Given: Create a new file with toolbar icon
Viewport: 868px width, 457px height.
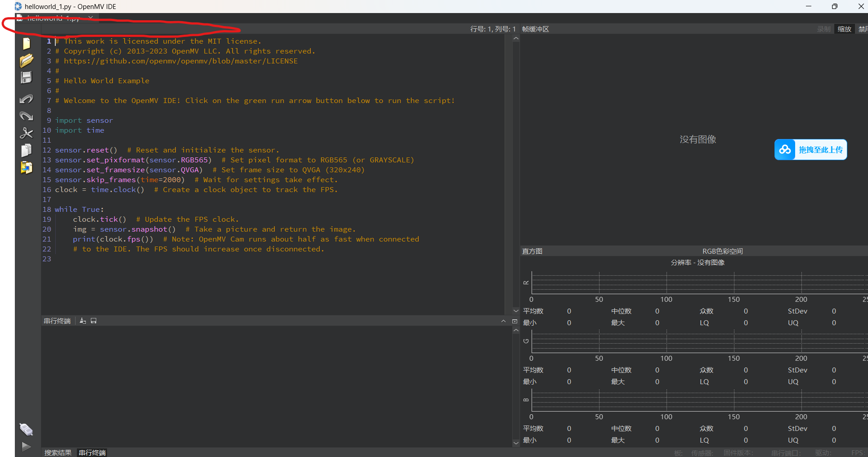Looking at the screenshot, I should (x=27, y=44).
